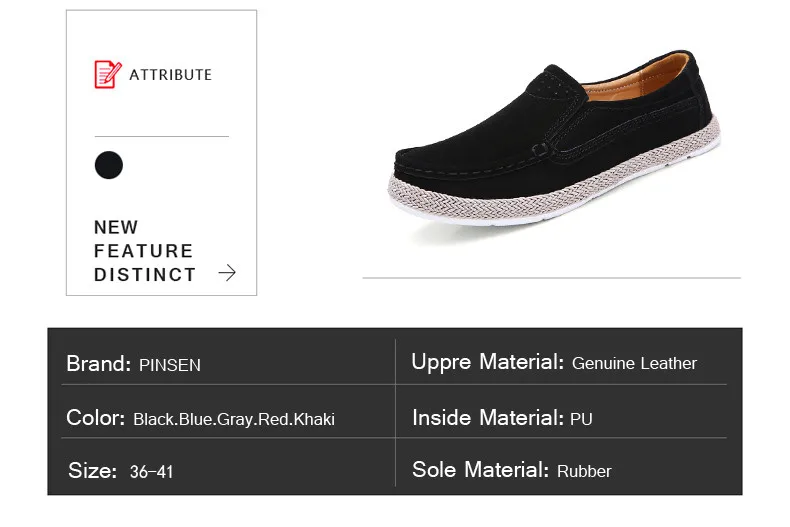Click the Size: 36-41 row
The image size is (790, 527).
(228, 471)
